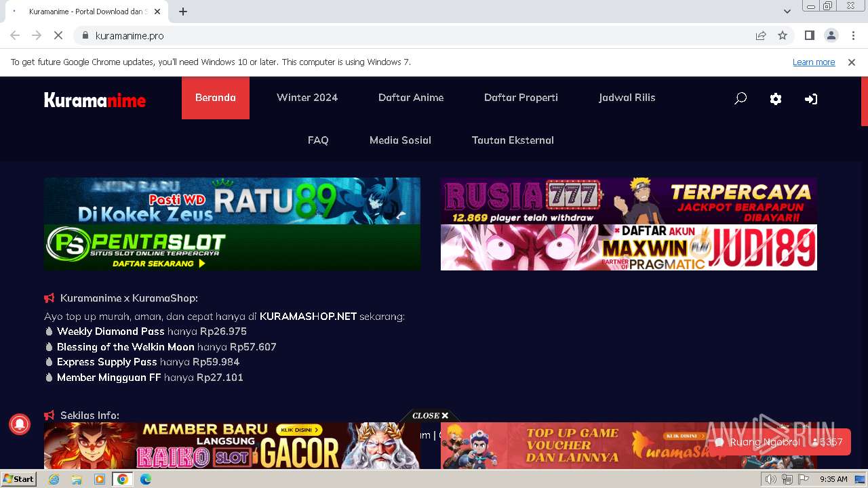Image resolution: width=868 pixels, height=488 pixels.
Task: Click Blessing of the Welkin Moon link
Action: pyautogui.click(x=125, y=347)
